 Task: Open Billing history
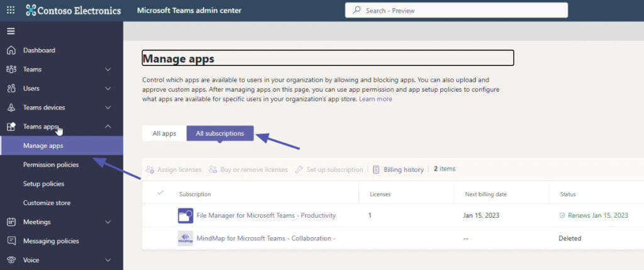[398, 169]
